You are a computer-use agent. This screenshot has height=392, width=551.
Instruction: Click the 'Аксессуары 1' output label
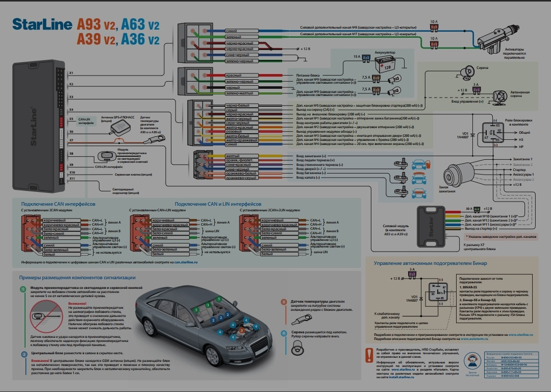pos(523,175)
